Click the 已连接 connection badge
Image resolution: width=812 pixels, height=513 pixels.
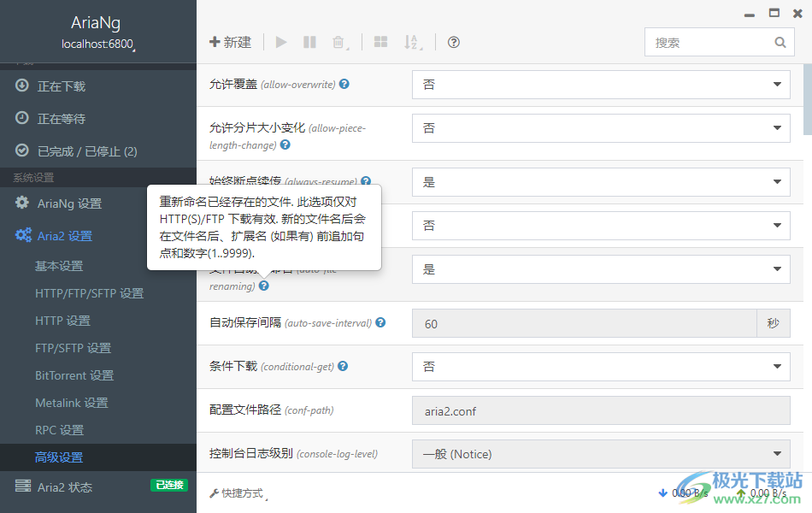169,485
